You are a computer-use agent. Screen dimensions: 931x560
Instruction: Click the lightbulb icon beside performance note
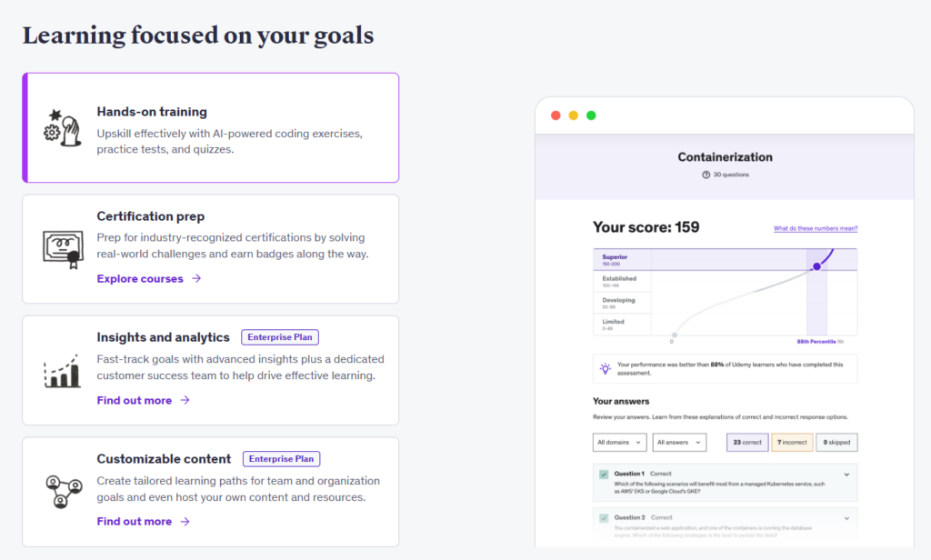pos(606,368)
